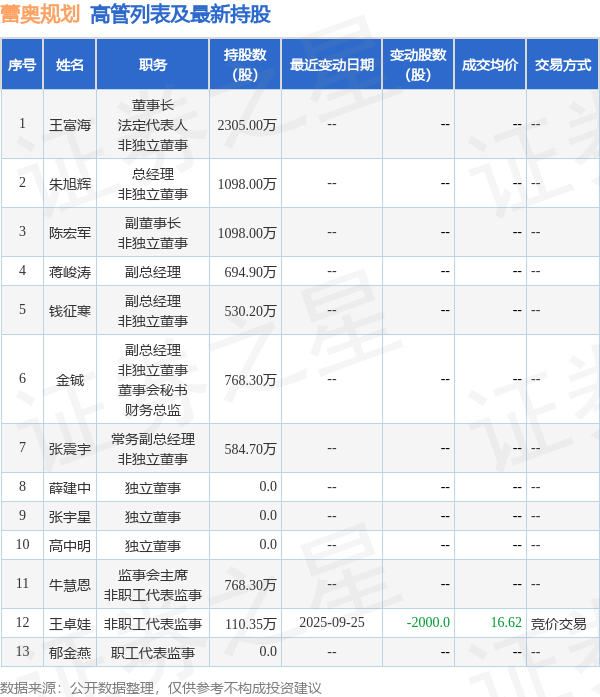
Task: Click 薛建中's 0.0 holding value
Action: click(268, 486)
